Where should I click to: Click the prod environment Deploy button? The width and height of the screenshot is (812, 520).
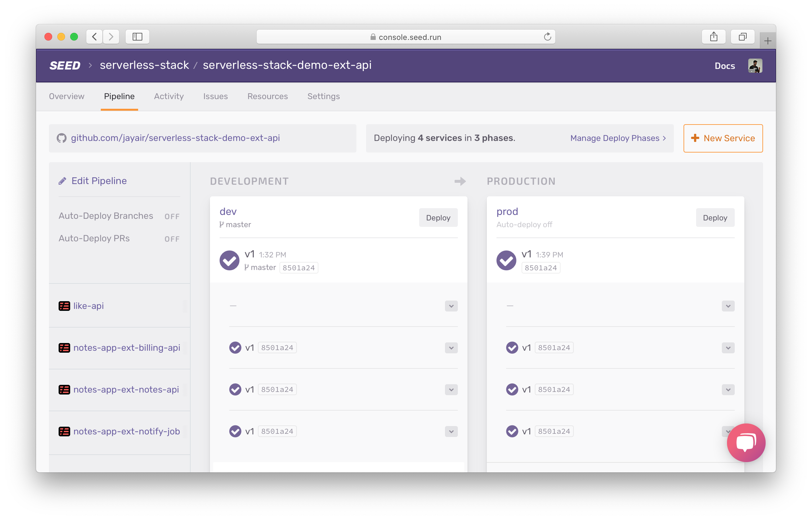pos(715,217)
